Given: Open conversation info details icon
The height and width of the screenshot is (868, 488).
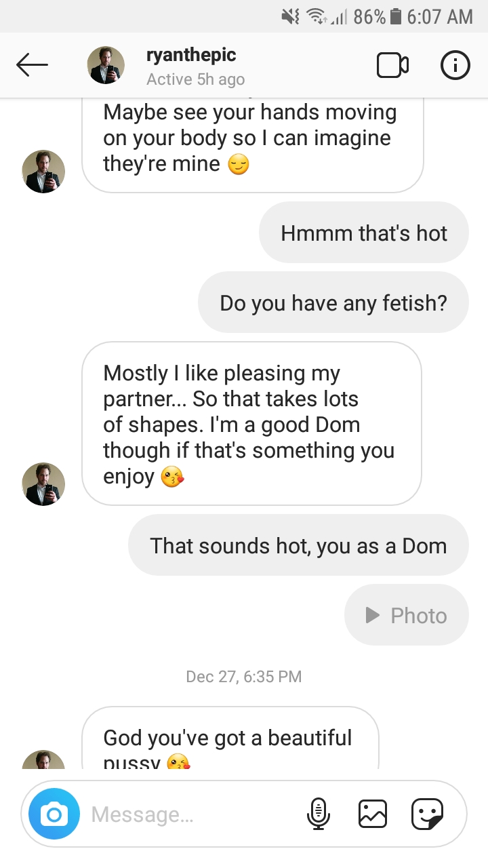Looking at the screenshot, I should click(455, 65).
